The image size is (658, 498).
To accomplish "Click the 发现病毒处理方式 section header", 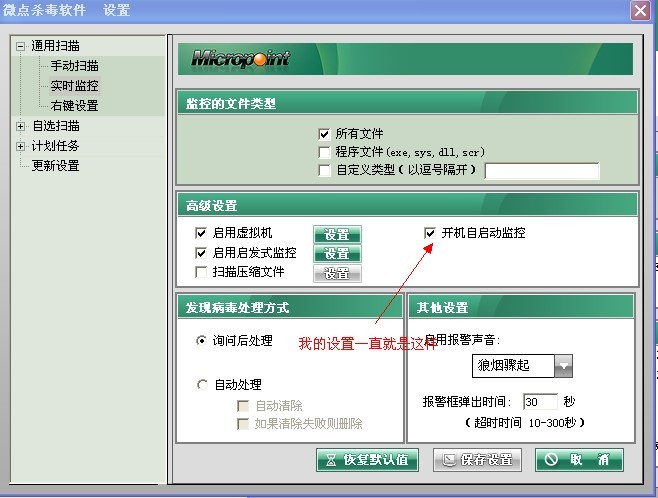I will [x=290, y=308].
